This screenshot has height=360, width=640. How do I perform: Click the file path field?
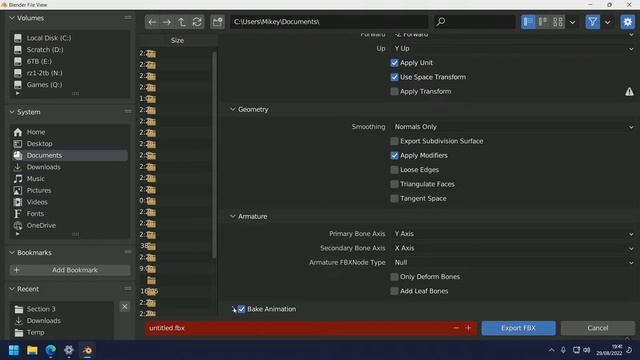[x=329, y=22]
